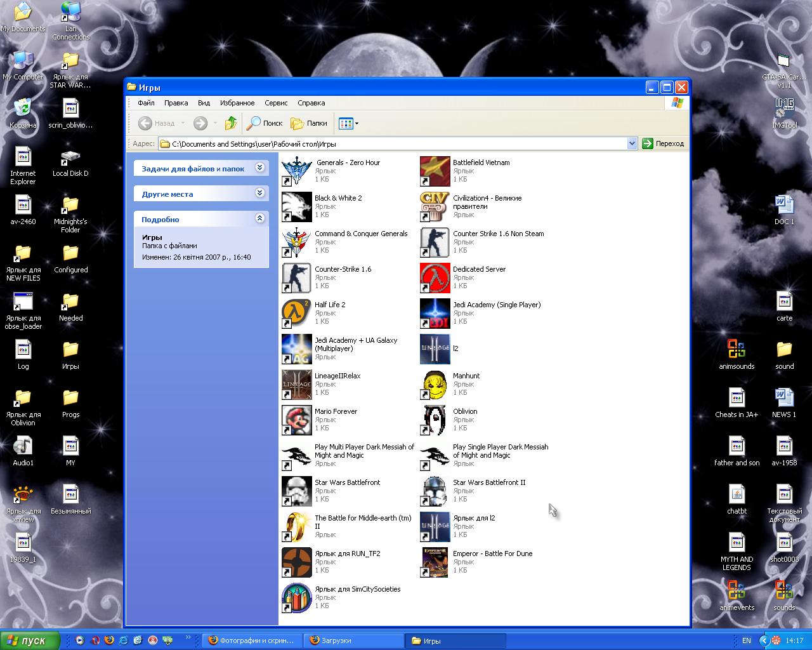This screenshot has width=812, height=650.
Task: Expand the Другие места panel
Action: (259, 193)
